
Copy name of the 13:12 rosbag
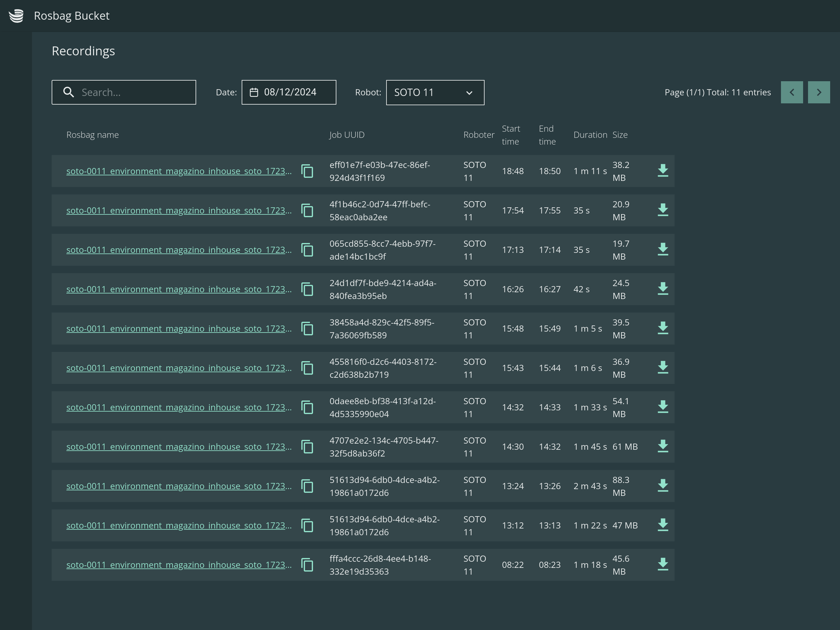[307, 525]
